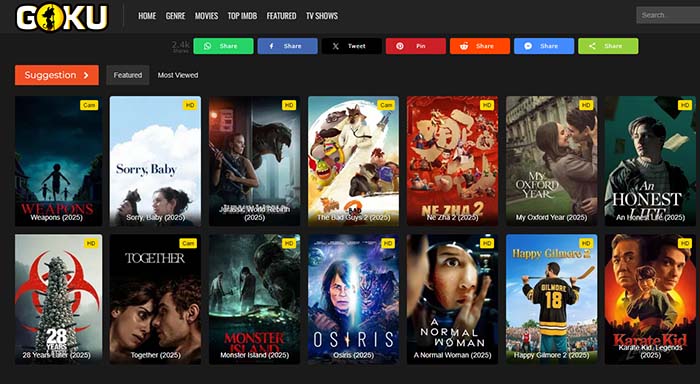The image size is (700, 384).
Task: Open the Sorry, Baby (2025) poster
Action: 155,161
